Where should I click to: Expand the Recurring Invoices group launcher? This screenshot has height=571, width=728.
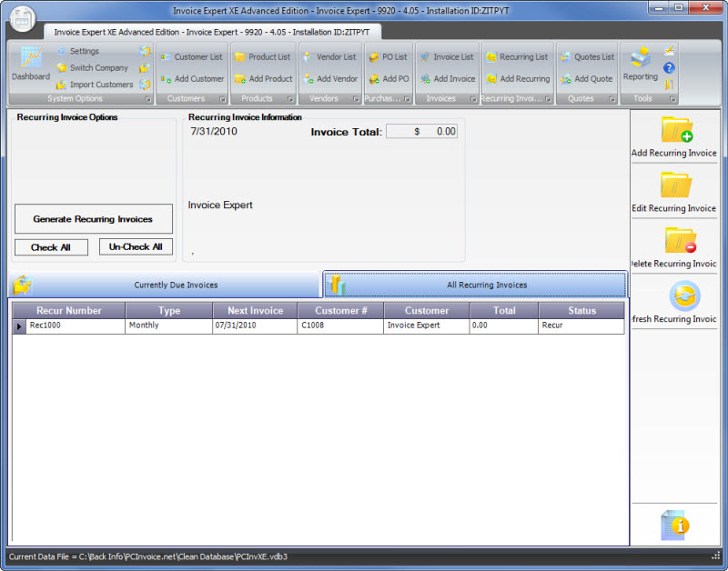coord(548,99)
